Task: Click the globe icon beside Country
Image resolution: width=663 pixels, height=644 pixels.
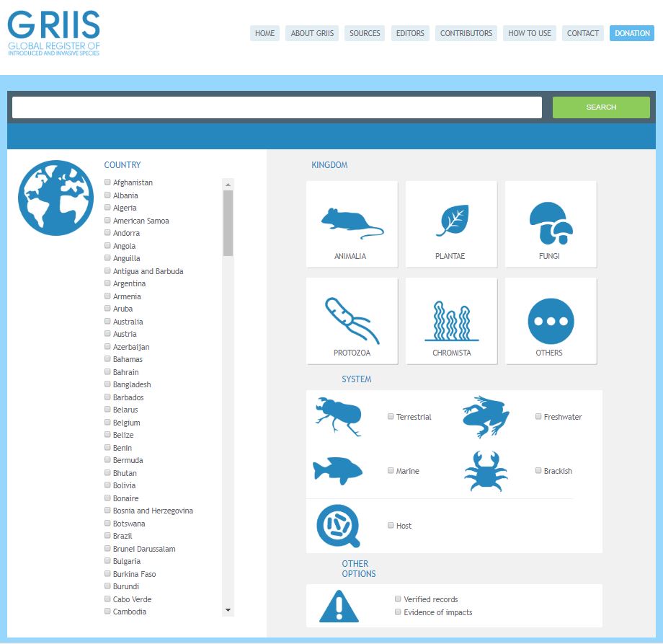Action: pos(56,198)
